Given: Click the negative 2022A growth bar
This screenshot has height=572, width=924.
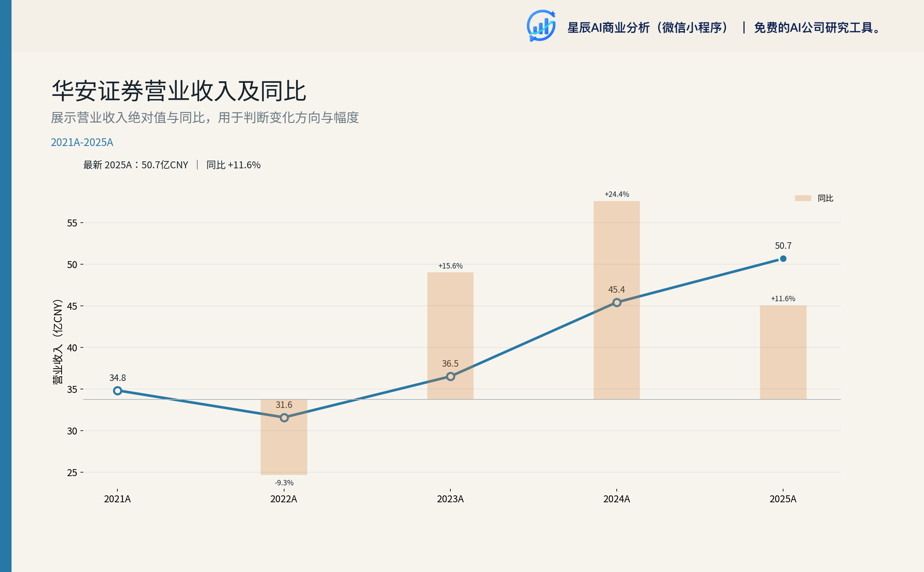Looking at the screenshot, I should [x=284, y=437].
